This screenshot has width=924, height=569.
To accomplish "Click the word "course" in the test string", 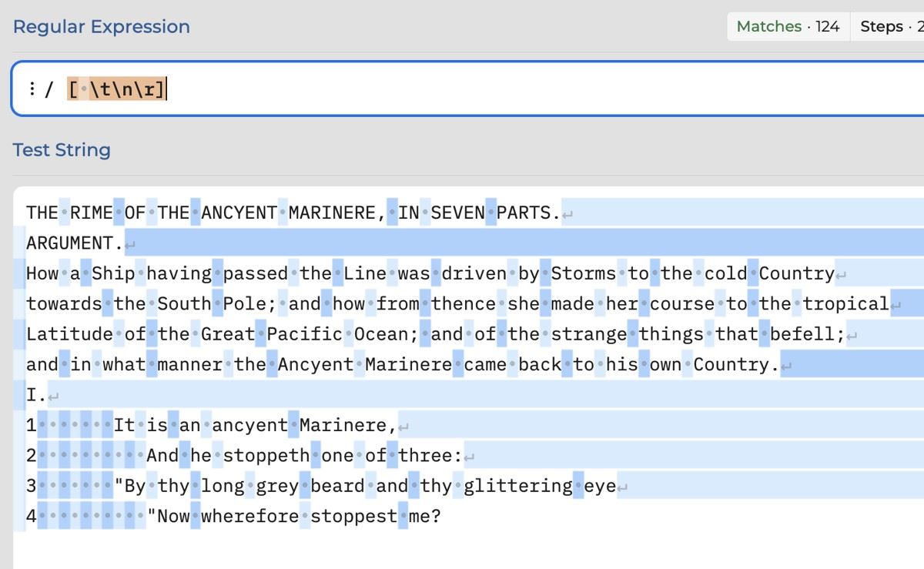I will [x=682, y=304].
